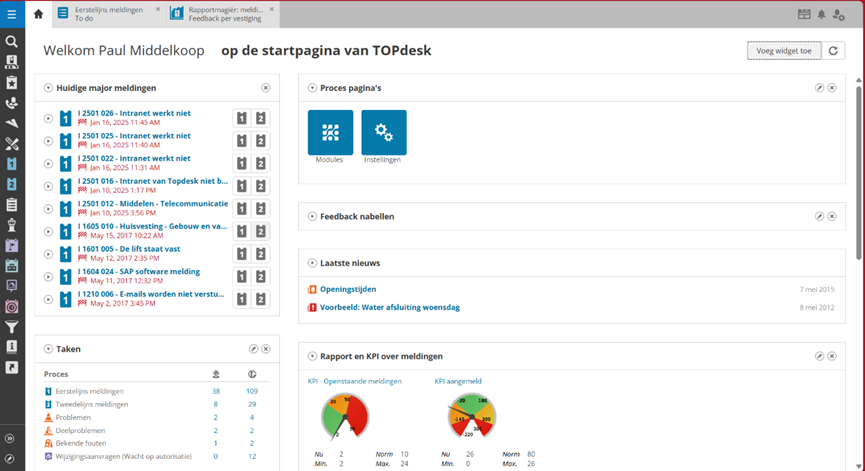Click the refresh dashboard icon
Viewport: 865px width, 471px height.
(x=833, y=50)
